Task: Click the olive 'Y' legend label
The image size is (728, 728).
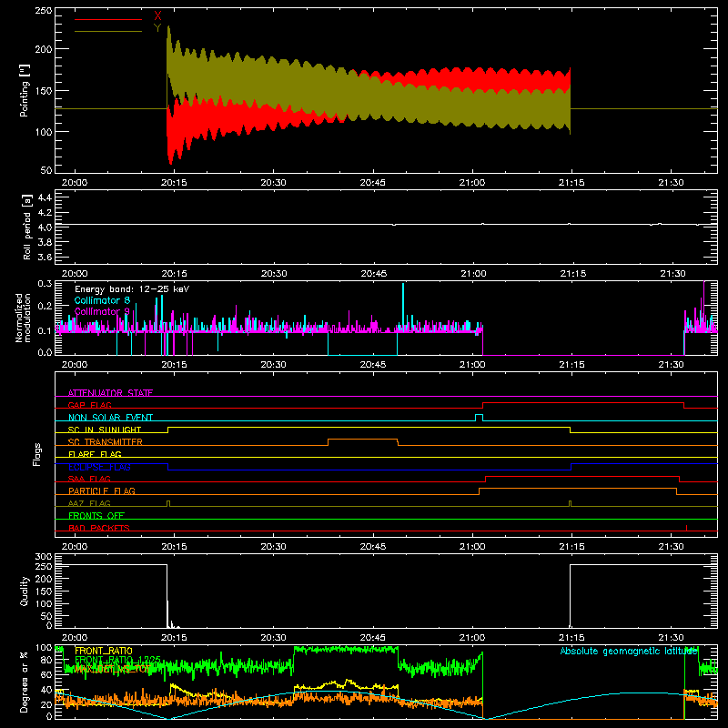Action: pyautogui.click(x=157, y=28)
